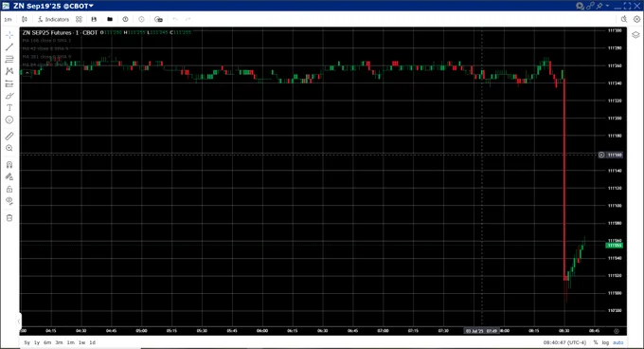
Task: Toggle log scale mode
Action: [605, 342]
